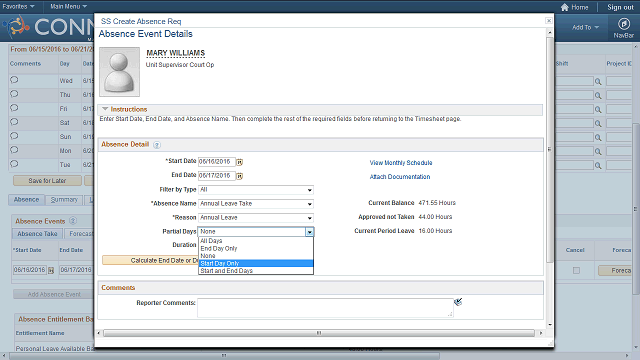The height and width of the screenshot is (360, 640).
Task: Toggle the Cancel checkbox in absence events row
Action: click(576, 270)
